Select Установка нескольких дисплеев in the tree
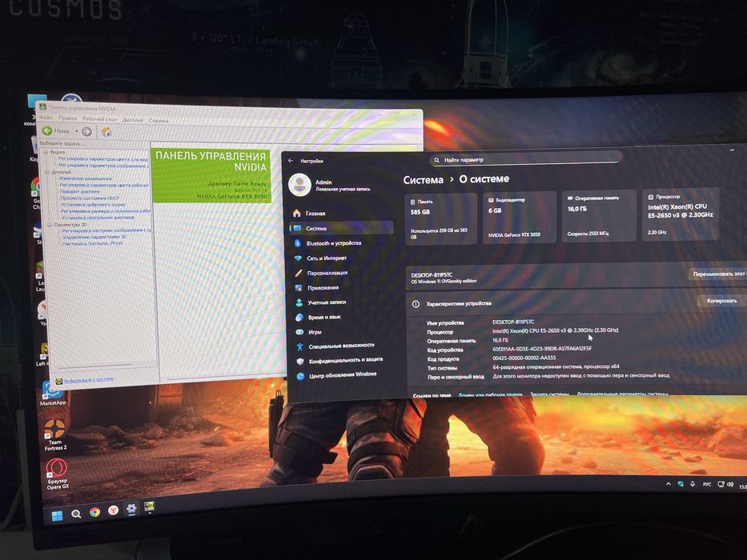Image resolution: width=747 pixels, height=560 pixels. (x=98, y=218)
